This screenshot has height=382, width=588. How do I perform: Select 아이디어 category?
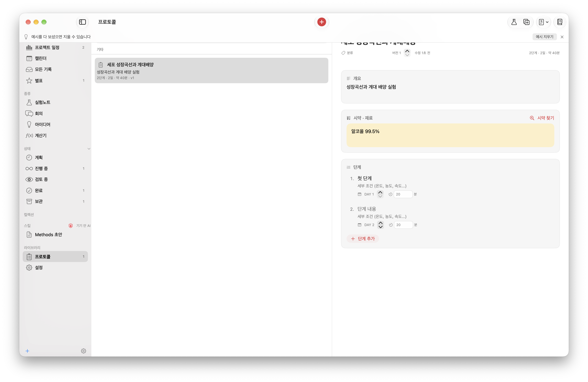(55, 124)
